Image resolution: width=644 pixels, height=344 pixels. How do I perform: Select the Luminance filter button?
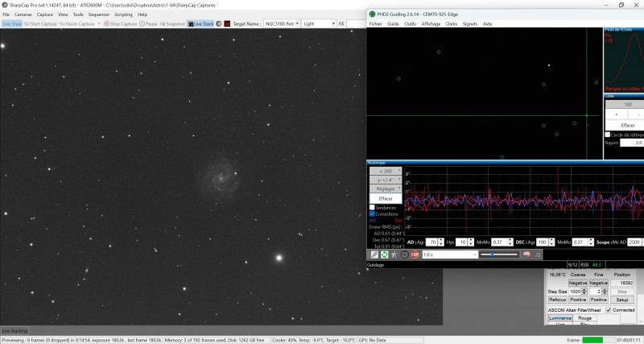[x=560, y=318]
